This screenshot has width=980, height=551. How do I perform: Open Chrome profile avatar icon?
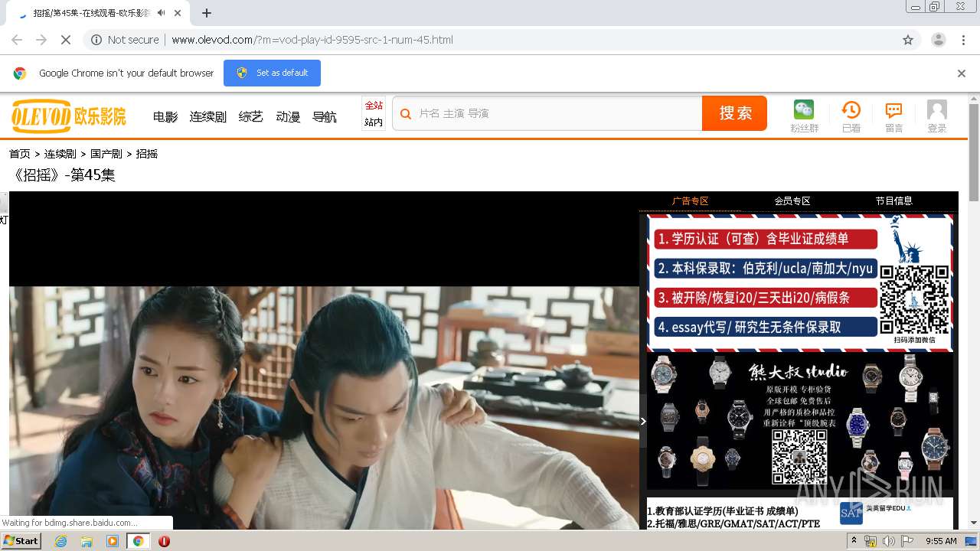click(938, 40)
